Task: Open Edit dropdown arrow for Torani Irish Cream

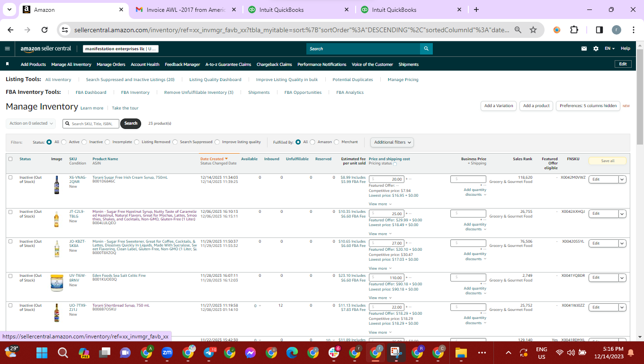Action: click(622, 179)
